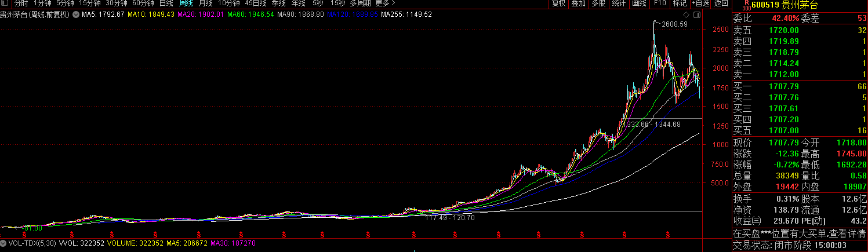Switch to 分时 intraday chart

pyautogui.click(x=21, y=3)
